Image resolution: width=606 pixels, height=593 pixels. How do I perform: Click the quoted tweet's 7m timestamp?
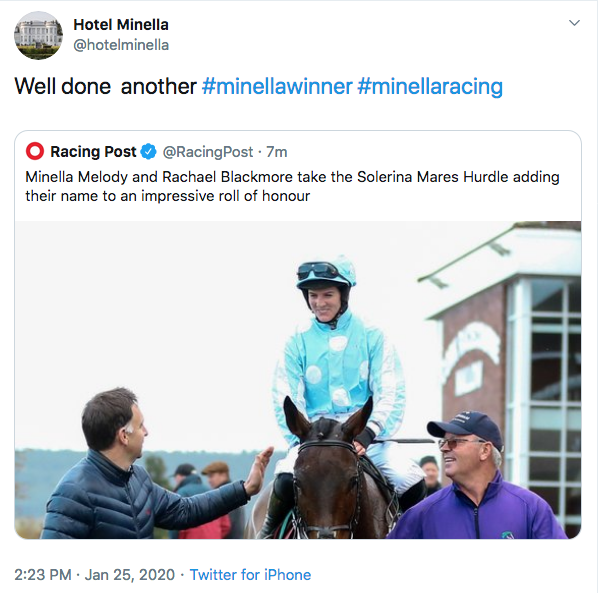coord(276,152)
